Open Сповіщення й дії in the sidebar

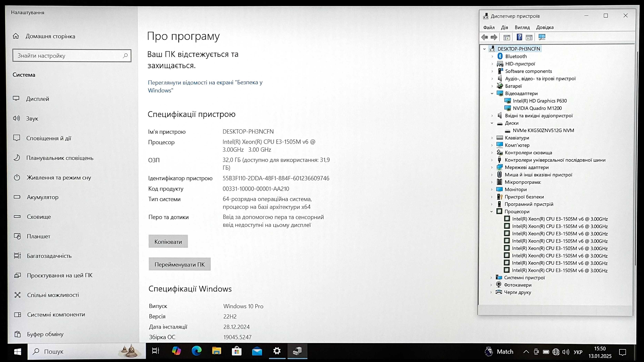click(42, 138)
